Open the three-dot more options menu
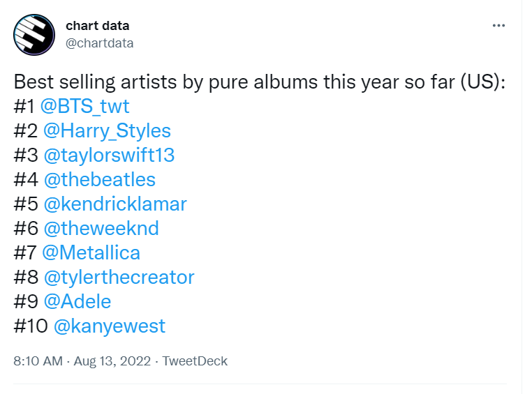This screenshot has height=394, width=532. click(498, 25)
